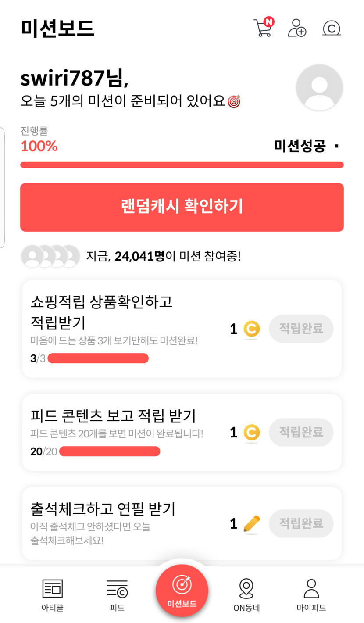Click the gold coin on shopping mission
Screen dimensions: 364x623
pos(251,329)
